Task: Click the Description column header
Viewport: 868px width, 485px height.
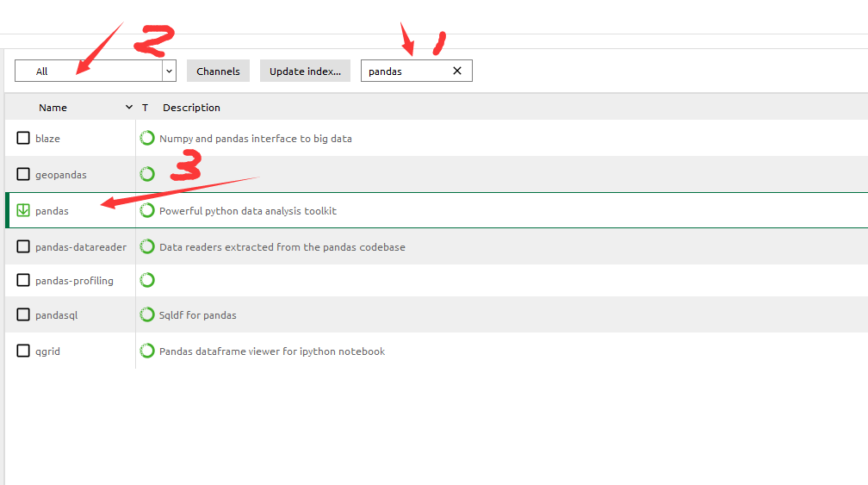Action: pyautogui.click(x=191, y=108)
